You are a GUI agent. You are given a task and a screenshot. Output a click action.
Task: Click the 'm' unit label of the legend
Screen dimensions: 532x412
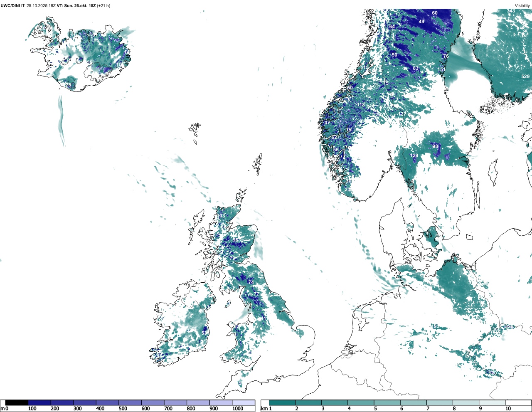pyautogui.click(x=2, y=409)
